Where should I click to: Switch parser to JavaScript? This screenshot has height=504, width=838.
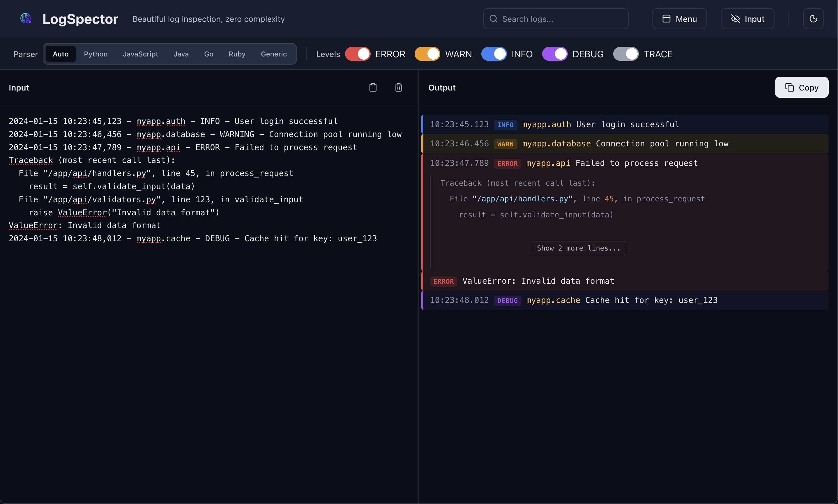coord(140,54)
